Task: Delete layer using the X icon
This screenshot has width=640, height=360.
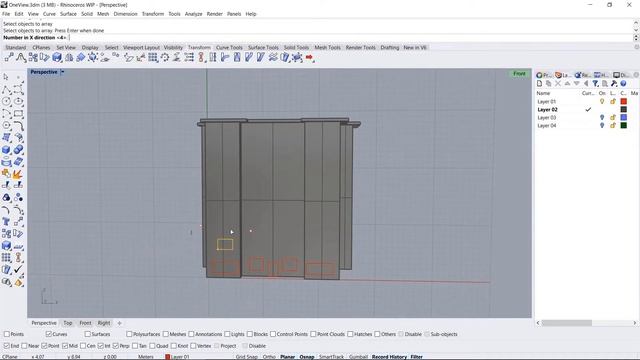Action: coord(558,84)
